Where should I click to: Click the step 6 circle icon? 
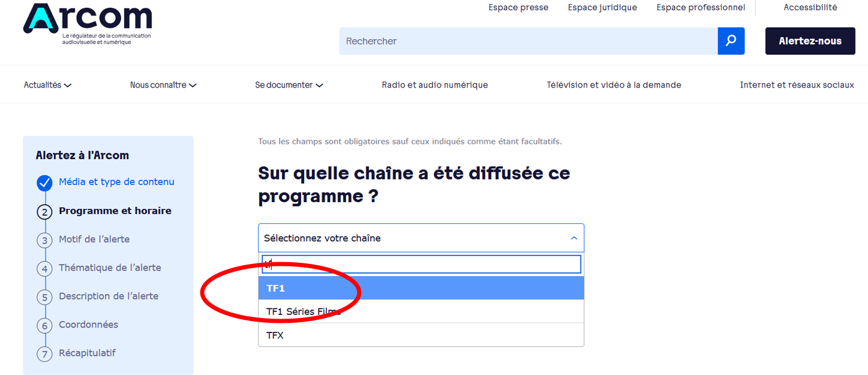pos(44,326)
